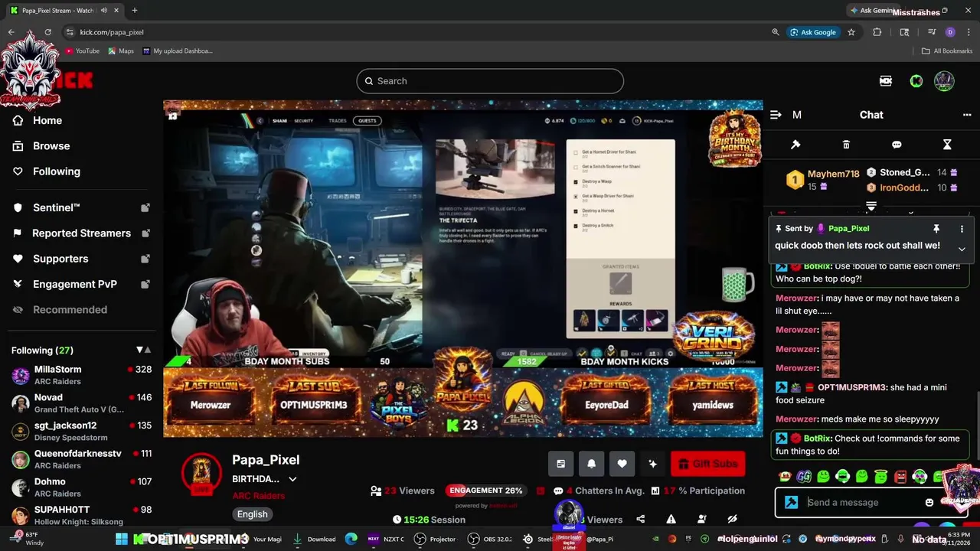Open YouTube bookmark
Viewport: 980px width, 551px height.
point(82,51)
